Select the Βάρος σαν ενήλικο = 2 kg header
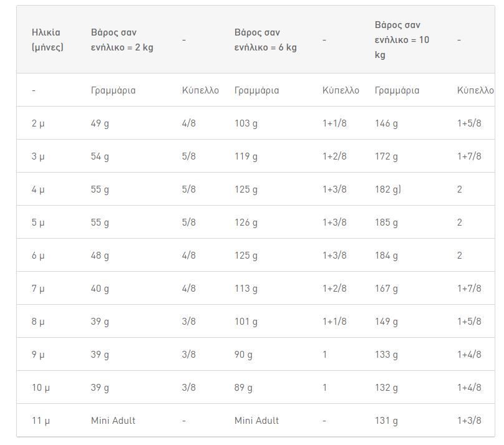The image size is (504, 445). [122, 40]
